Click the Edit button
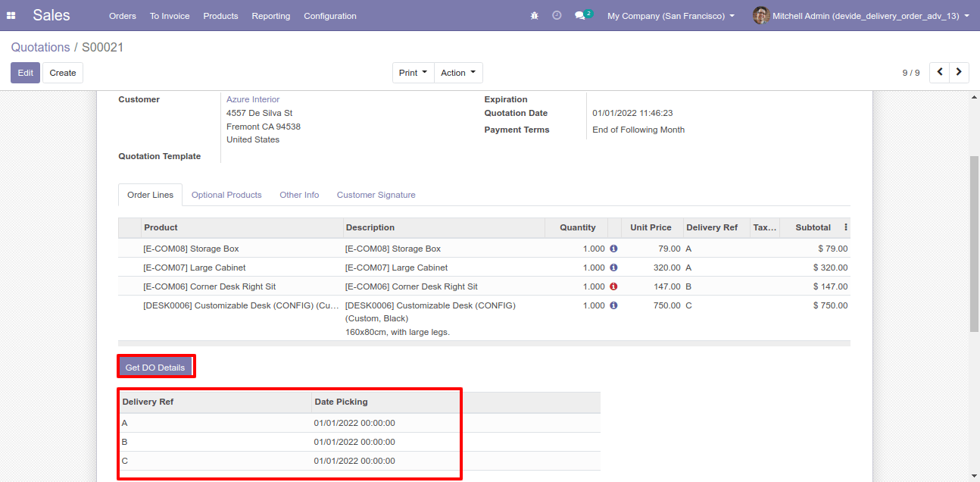The width and height of the screenshot is (980, 482). click(25, 73)
